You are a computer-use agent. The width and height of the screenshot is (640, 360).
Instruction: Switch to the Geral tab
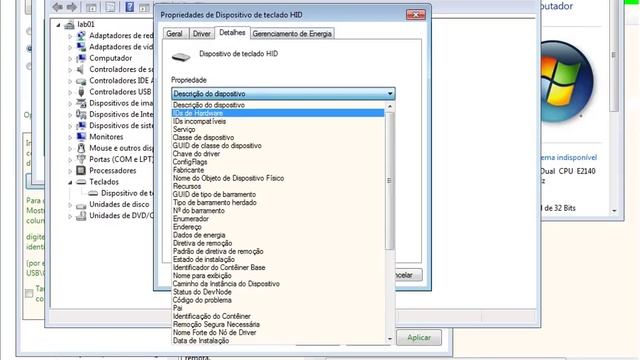coord(174,33)
